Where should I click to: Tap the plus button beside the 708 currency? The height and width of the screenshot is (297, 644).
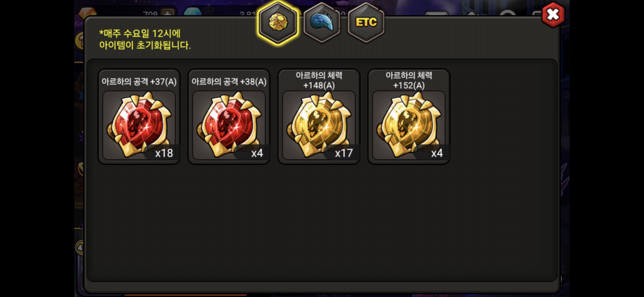coord(168,12)
